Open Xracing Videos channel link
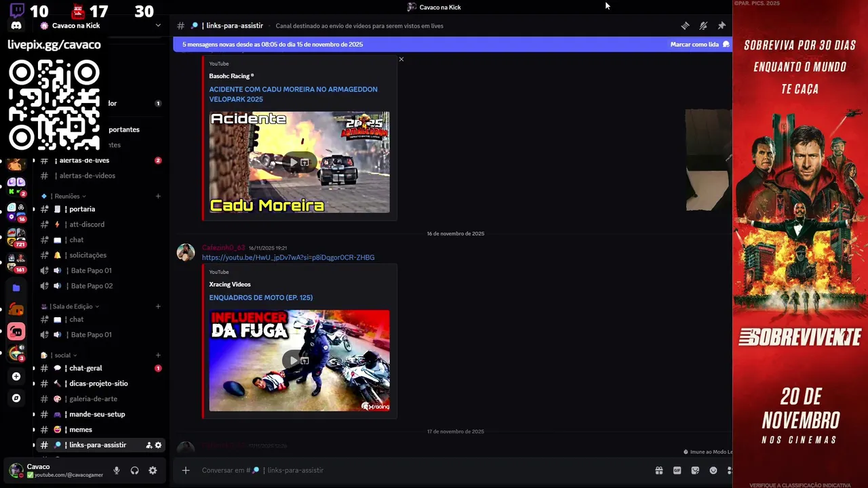 230,285
